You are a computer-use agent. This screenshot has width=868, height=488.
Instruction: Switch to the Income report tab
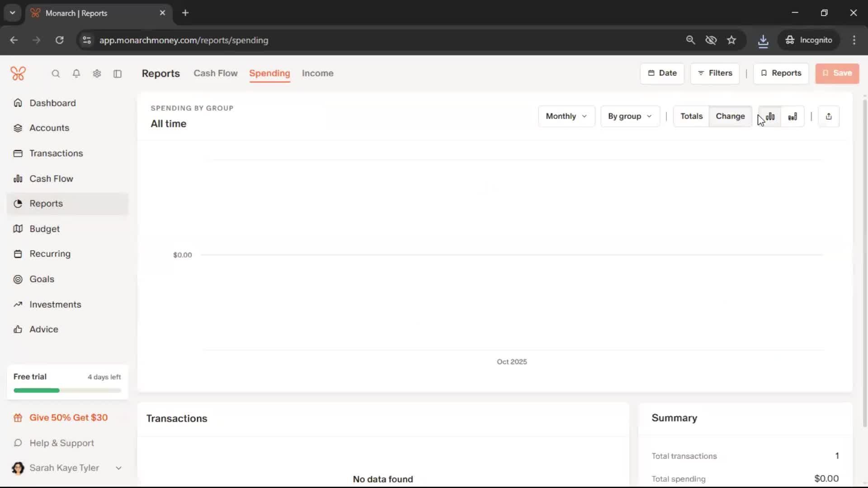317,73
